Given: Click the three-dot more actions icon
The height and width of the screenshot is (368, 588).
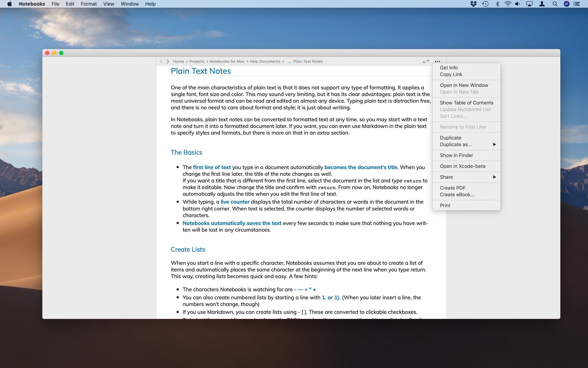Looking at the screenshot, I should 437,61.
